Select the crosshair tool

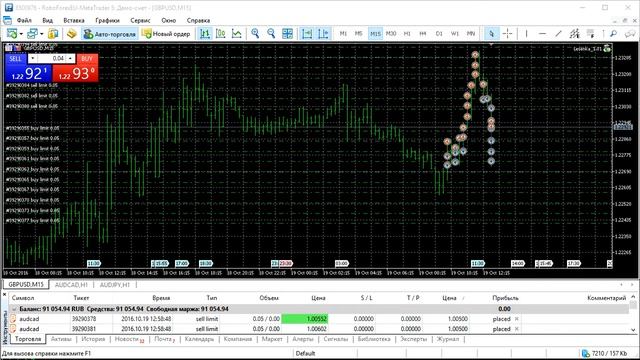[507, 33]
